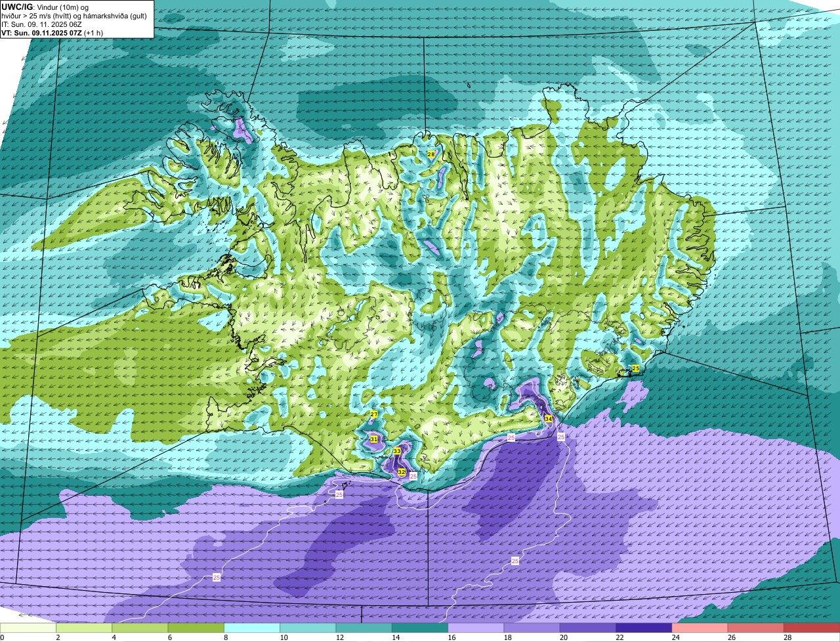
Task: Click legend scale number 6
Action: 170,637
